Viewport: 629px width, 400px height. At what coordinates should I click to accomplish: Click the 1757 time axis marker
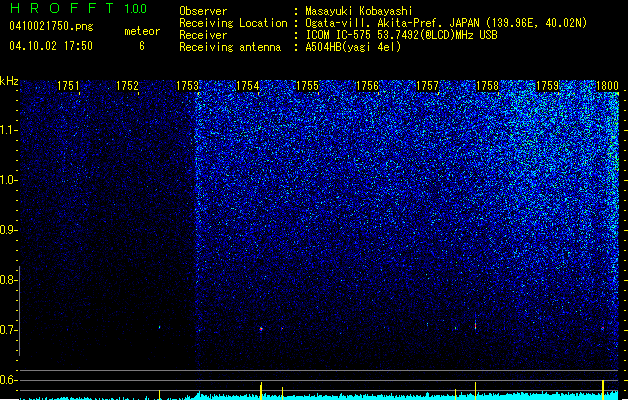tap(428, 86)
